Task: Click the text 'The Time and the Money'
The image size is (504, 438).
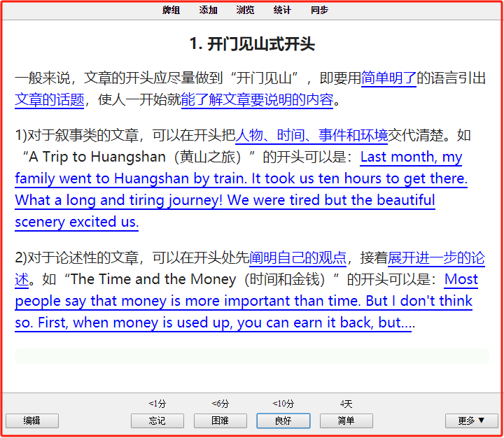Action: point(153,279)
